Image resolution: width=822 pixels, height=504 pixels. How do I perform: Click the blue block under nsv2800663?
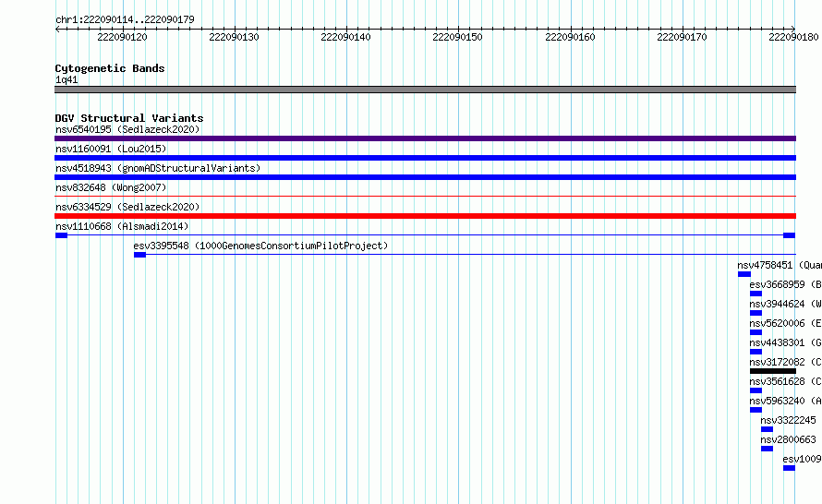[x=767, y=449]
